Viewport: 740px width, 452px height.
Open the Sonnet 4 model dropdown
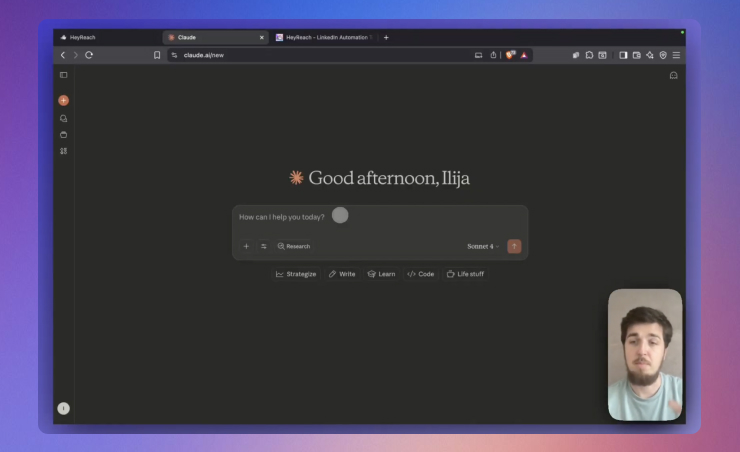483,246
